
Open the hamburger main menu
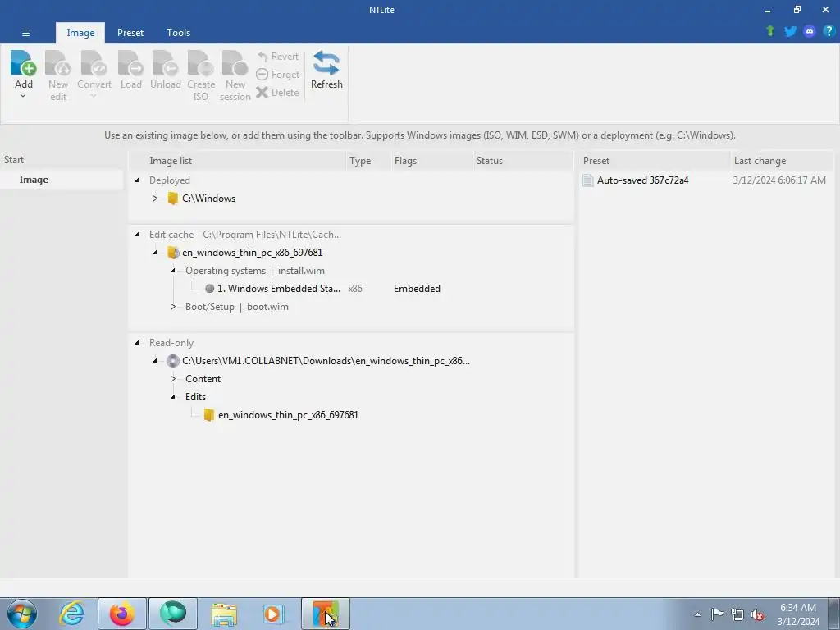pos(25,33)
